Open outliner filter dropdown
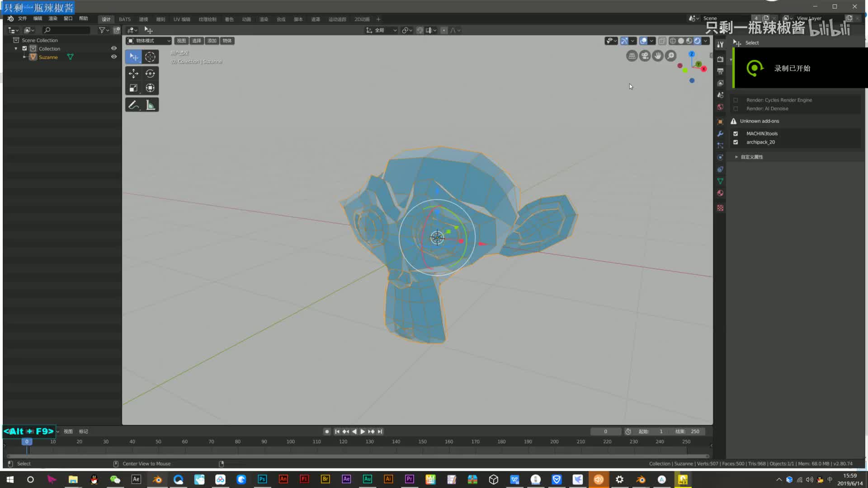This screenshot has height=488, width=868. [104, 30]
